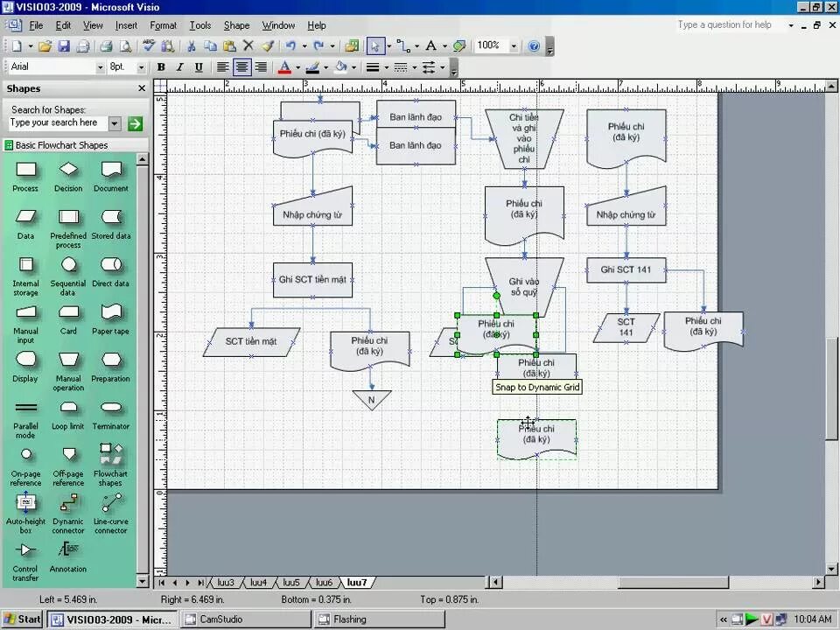Choose the Dynamic connector stencil shape
This screenshot has height=630, width=840.
[x=68, y=514]
